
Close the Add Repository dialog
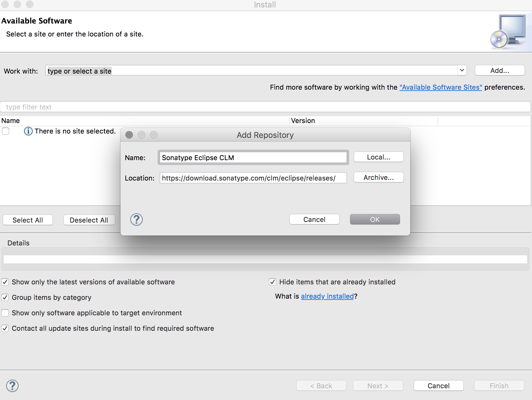click(129, 135)
